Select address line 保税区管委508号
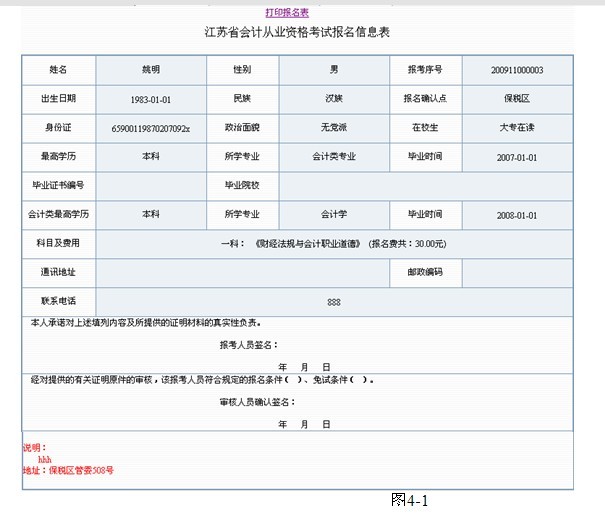 tap(81, 470)
